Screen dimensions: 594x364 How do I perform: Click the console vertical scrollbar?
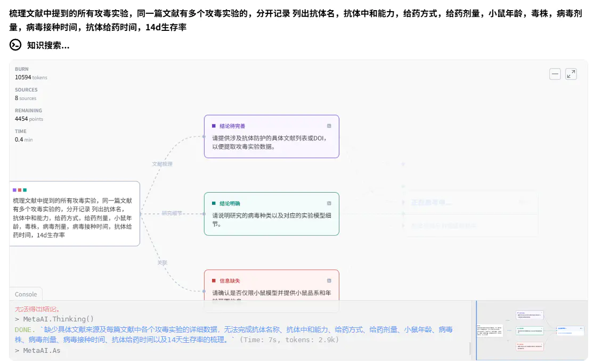[x=470, y=349]
